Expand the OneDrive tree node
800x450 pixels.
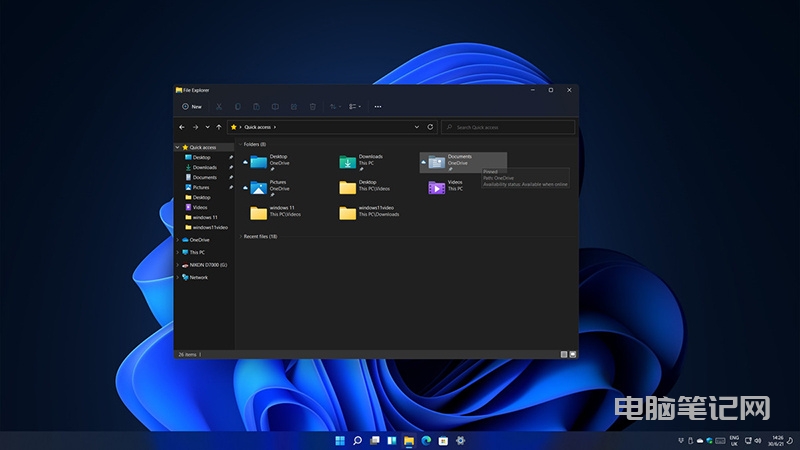point(178,240)
